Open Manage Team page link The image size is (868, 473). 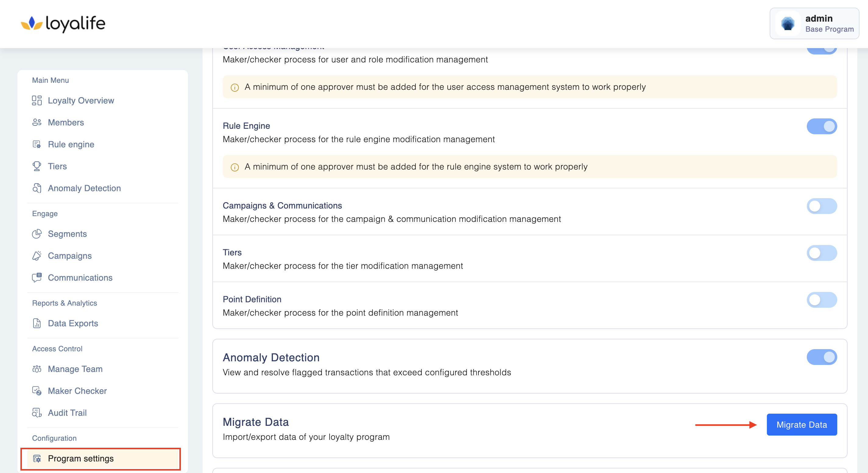[x=75, y=369]
